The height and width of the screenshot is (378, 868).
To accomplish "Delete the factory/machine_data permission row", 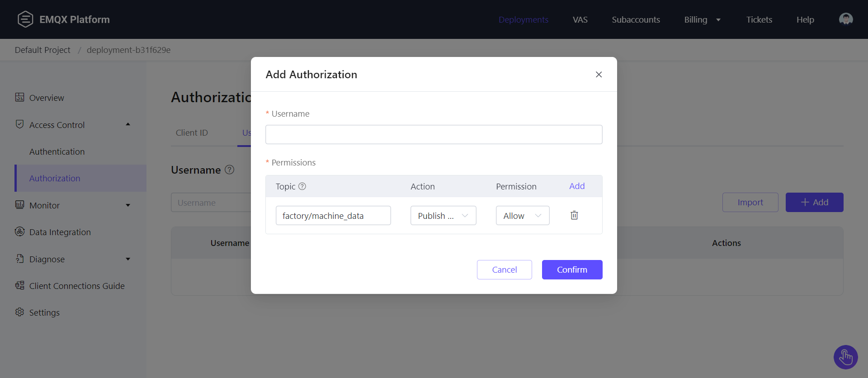I will [574, 215].
